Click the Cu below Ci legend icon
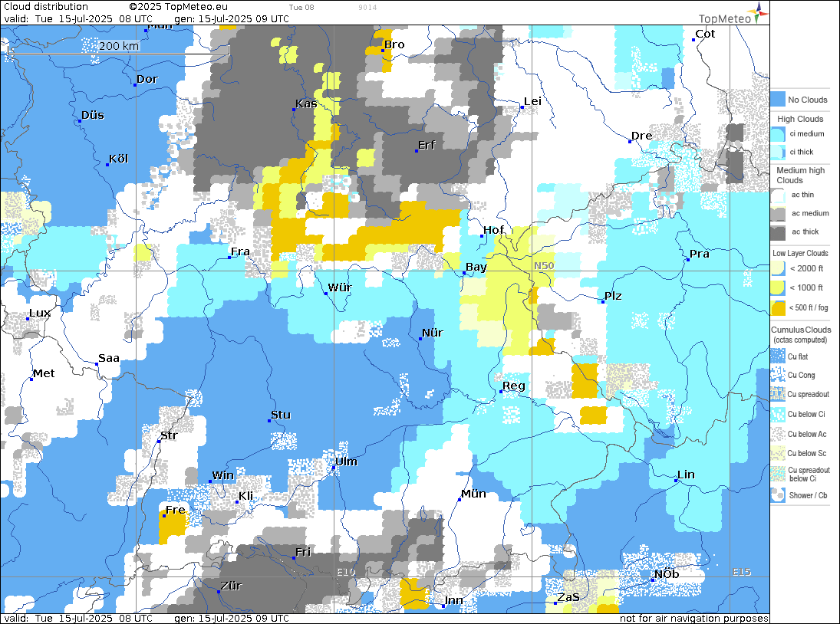Screen dimensions: 840x624 778,414
